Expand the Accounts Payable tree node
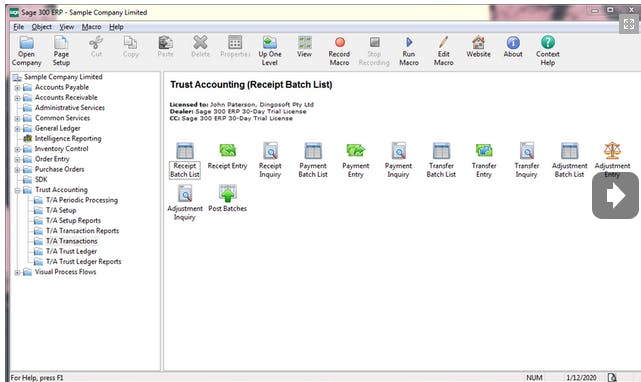Image resolution: width=641 pixels, height=382 pixels. [17, 88]
